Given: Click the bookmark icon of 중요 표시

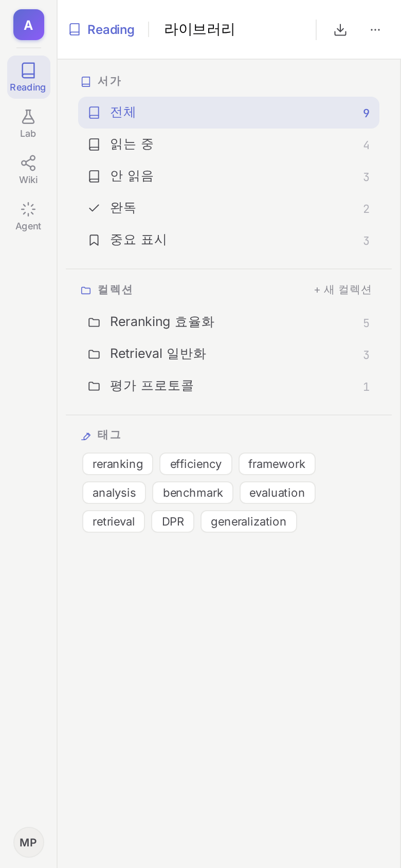Looking at the screenshot, I should tap(94, 240).
